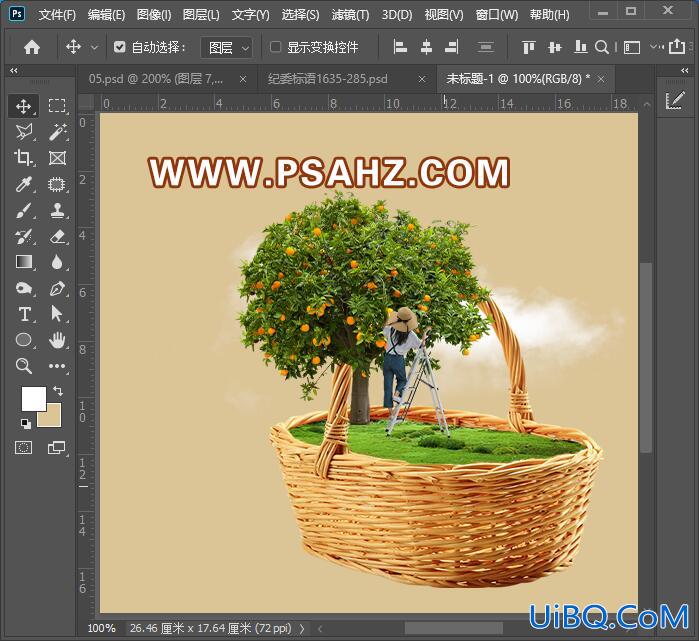
Task: Open the workspace switcher icon
Action: [632, 47]
